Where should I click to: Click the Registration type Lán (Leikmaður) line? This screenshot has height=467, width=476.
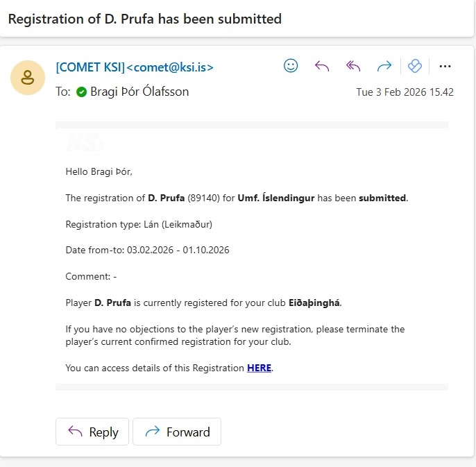[139, 224]
